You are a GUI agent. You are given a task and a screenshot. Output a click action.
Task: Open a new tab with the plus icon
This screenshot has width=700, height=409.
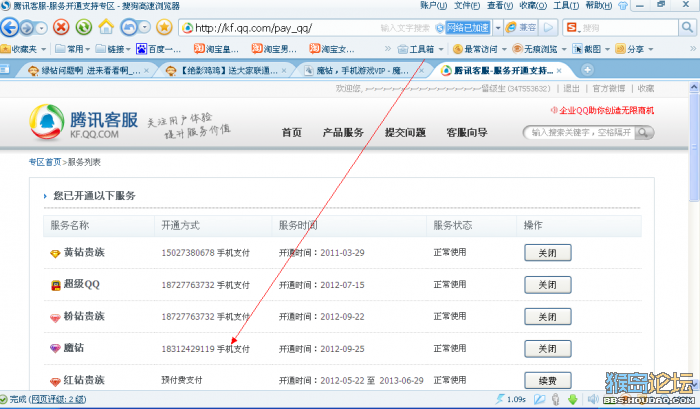pos(588,70)
